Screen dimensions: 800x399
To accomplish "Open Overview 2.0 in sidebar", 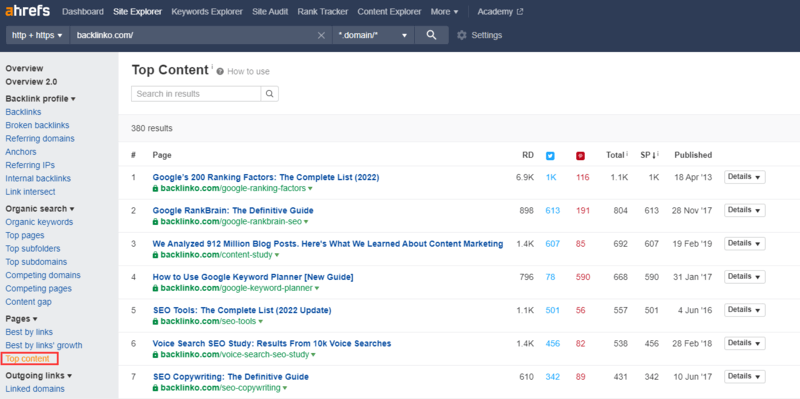I will (31, 82).
